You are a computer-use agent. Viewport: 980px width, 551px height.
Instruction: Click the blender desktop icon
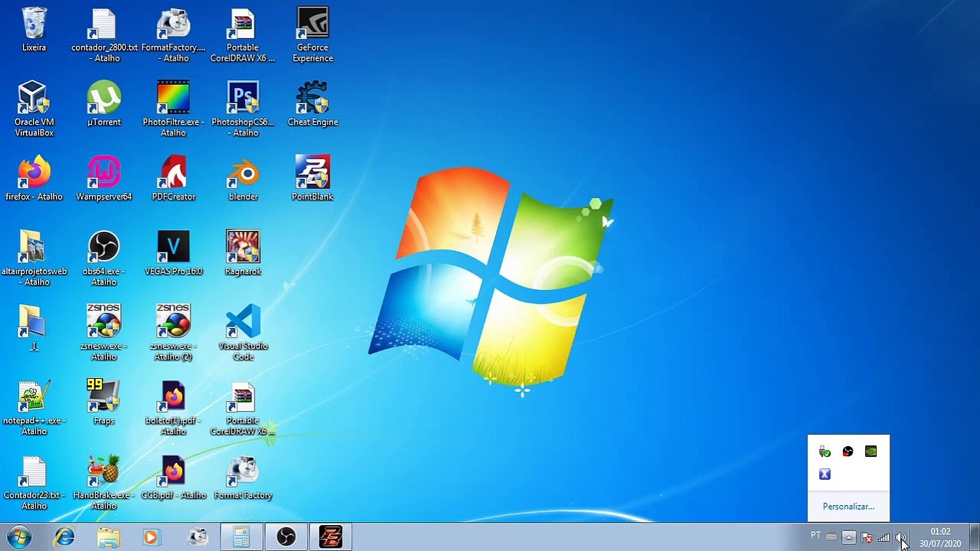coord(243,178)
